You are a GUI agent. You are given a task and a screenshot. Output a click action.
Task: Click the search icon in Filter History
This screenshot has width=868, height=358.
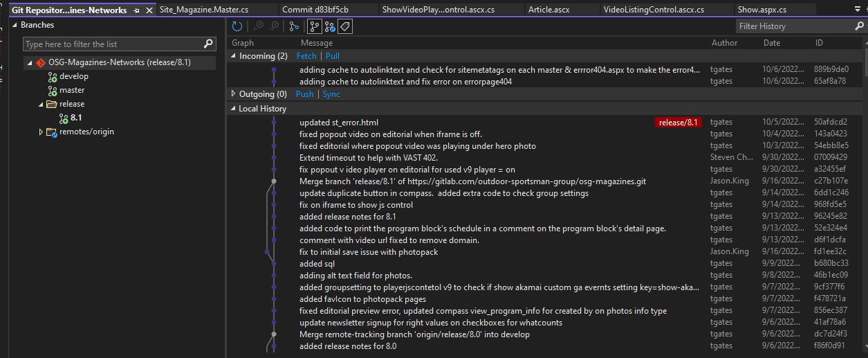(x=860, y=26)
